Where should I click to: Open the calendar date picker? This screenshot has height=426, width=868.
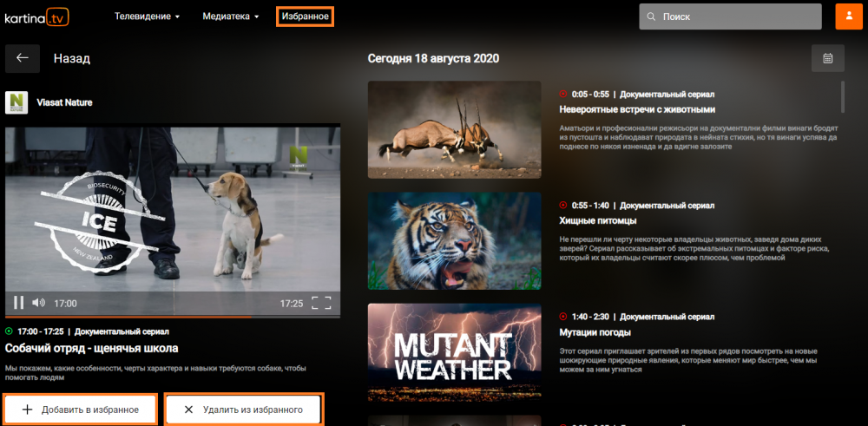click(828, 58)
